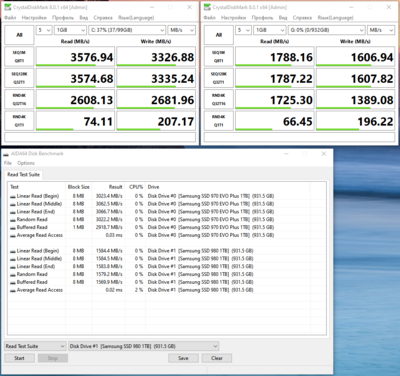The height and width of the screenshot is (376, 400).
Task: Open test count dropdown in right CrystalDiskMark
Action: click(243, 30)
